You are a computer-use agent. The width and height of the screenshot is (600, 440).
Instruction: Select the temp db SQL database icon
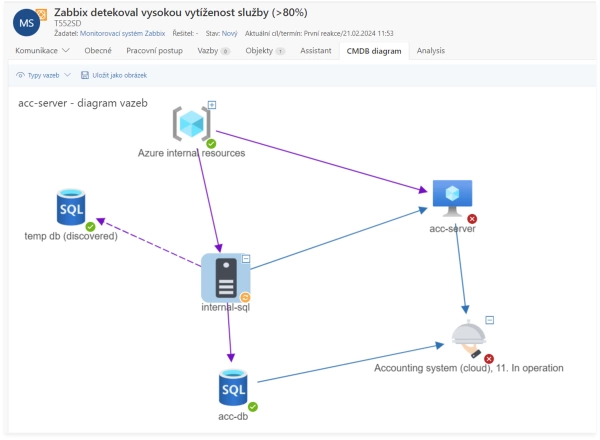[x=71, y=208]
